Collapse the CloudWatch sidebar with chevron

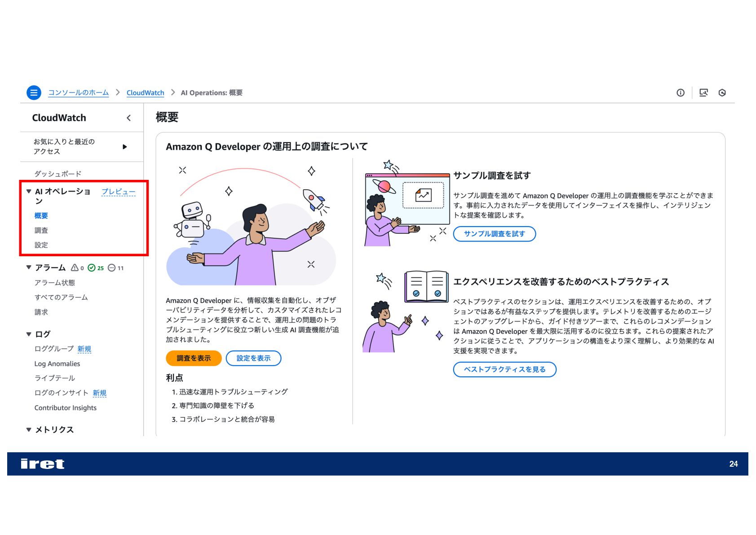click(129, 118)
